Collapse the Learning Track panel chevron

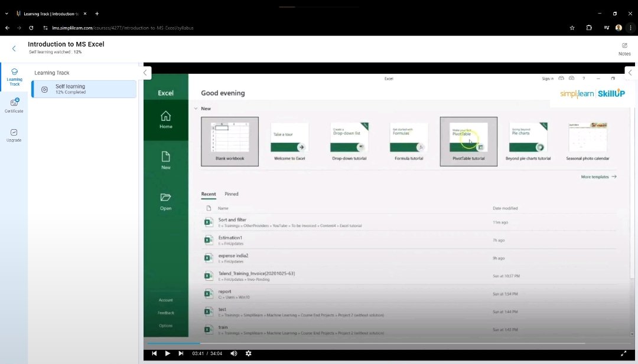click(145, 73)
